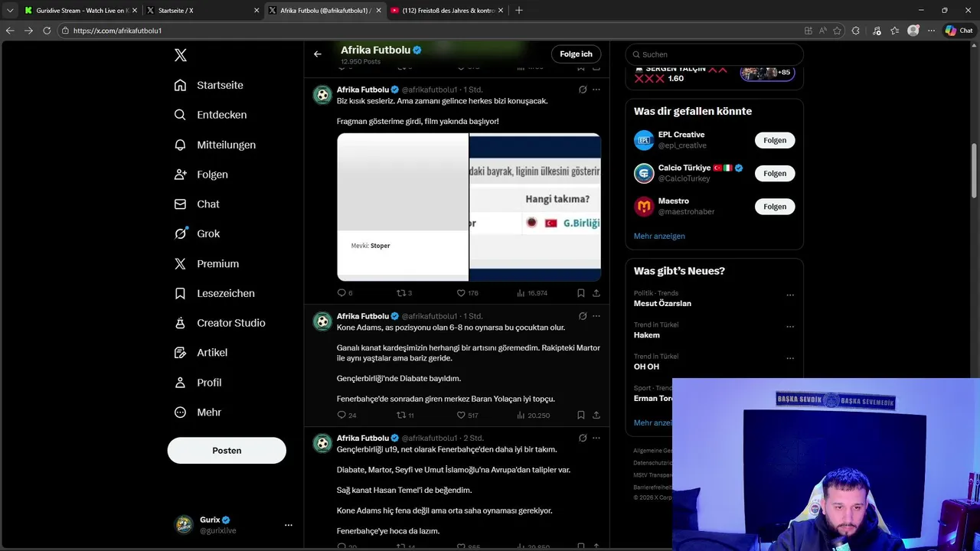Open browser extensions puzzle icon
Viewport: 980px width, 551px height.
pos(856,31)
